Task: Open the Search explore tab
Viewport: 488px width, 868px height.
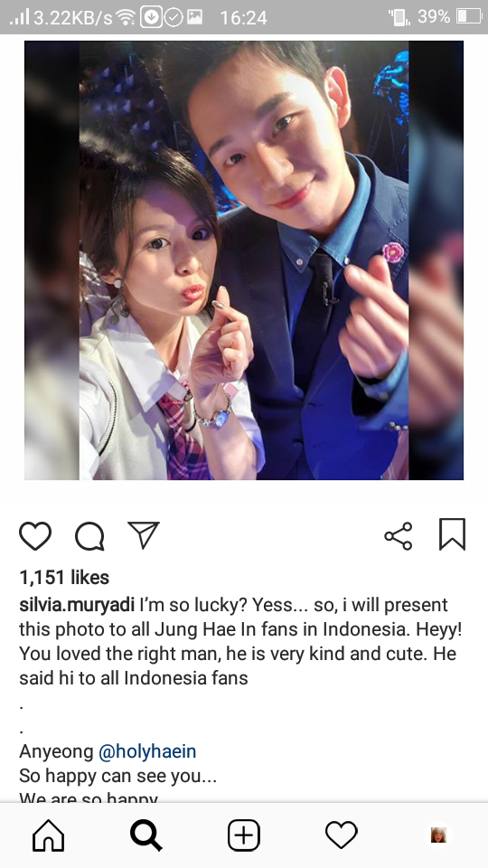Action: click(x=146, y=835)
